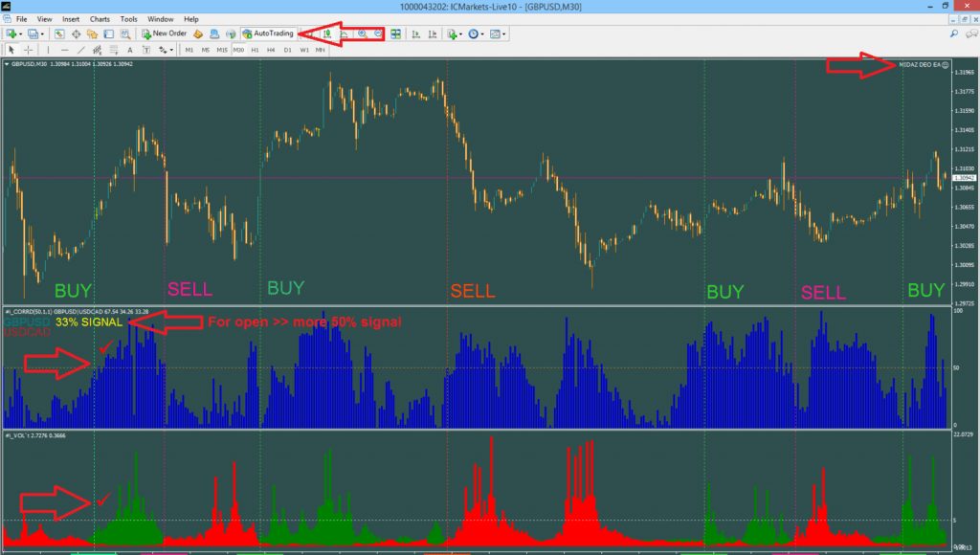Select the horizontal line drawing tool
Image resolution: width=980 pixels, height=555 pixels.
click(64, 50)
